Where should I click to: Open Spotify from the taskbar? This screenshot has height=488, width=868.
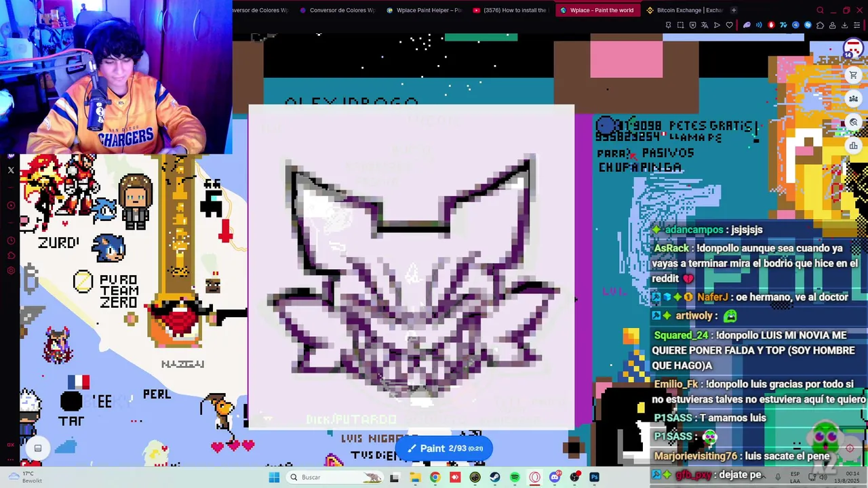click(515, 477)
